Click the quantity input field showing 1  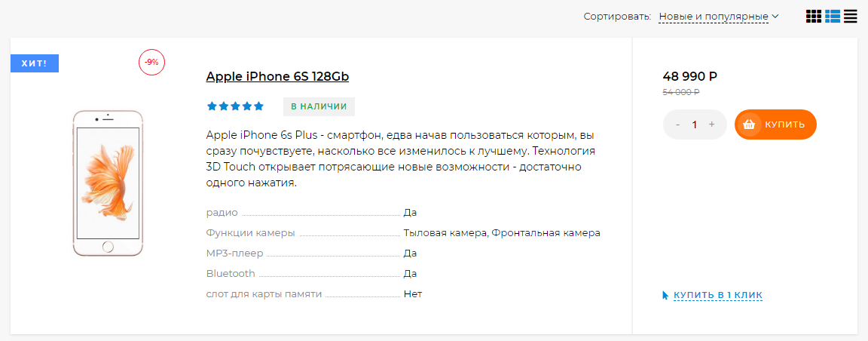pos(694,124)
